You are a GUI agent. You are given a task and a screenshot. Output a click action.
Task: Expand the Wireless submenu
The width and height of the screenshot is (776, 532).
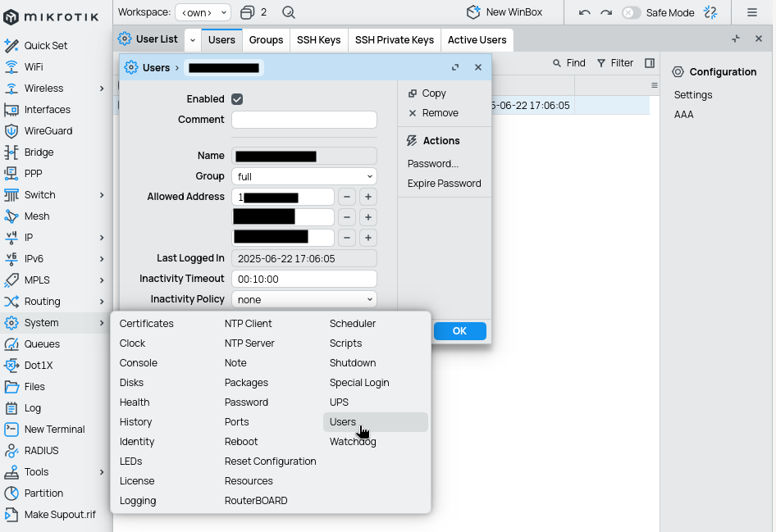[102, 88]
